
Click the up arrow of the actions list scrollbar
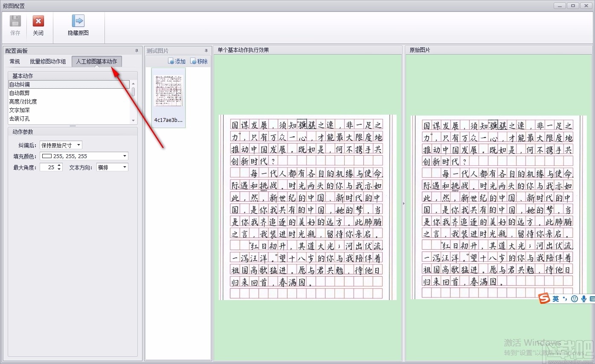pos(133,84)
